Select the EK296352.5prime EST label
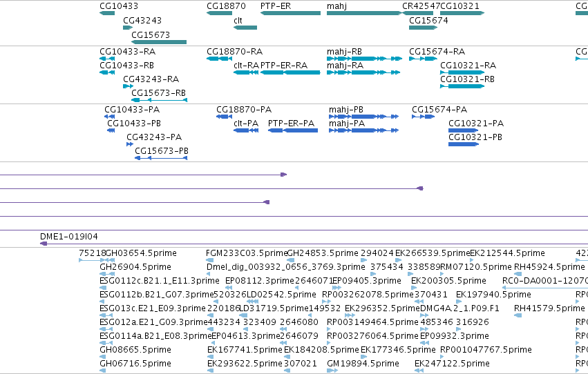The height and width of the screenshot is (374, 588). [383, 308]
